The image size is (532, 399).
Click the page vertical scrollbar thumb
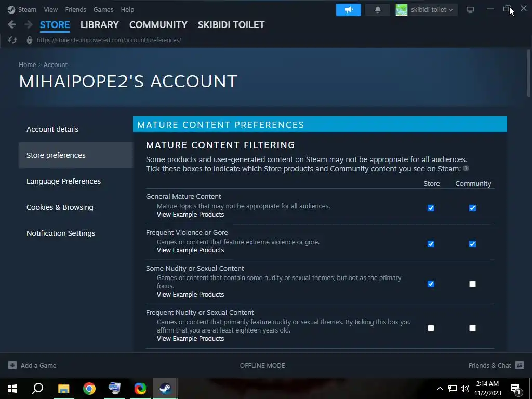(x=528, y=73)
